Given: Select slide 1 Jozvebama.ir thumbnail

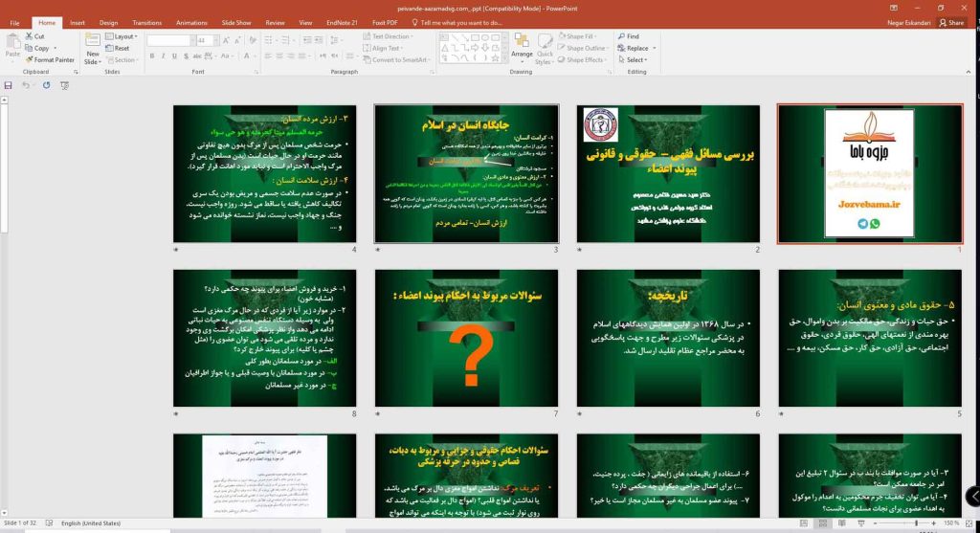Looking at the screenshot, I should pyautogui.click(x=870, y=174).
